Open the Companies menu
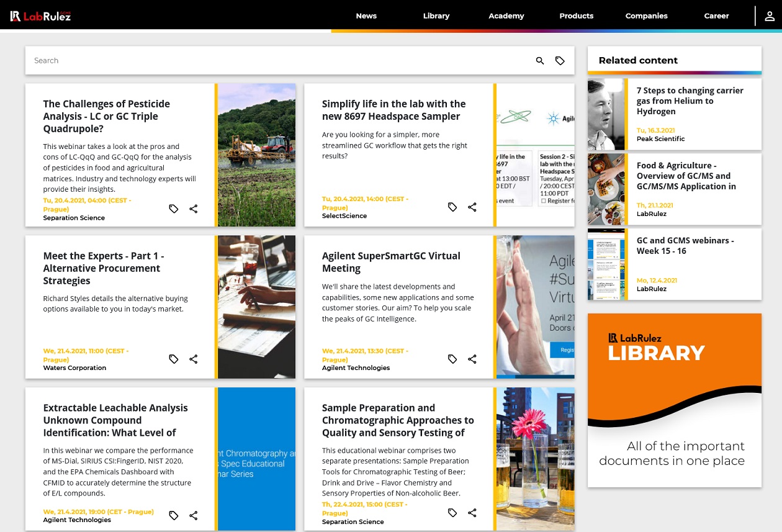Screen dimensions: 782x532 click(x=647, y=16)
